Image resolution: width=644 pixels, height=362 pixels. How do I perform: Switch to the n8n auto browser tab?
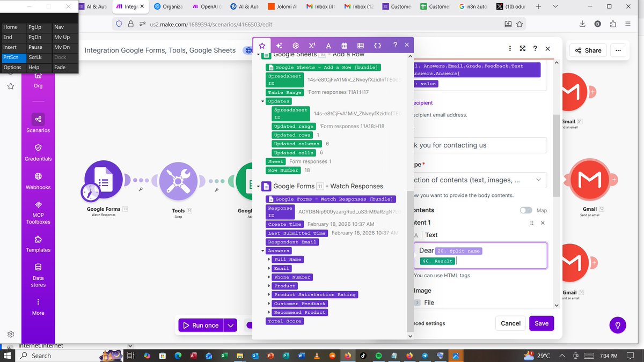tap(474, 6)
